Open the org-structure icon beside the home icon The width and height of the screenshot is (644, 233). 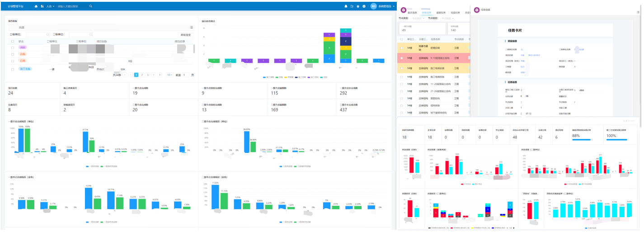click(x=42, y=6)
